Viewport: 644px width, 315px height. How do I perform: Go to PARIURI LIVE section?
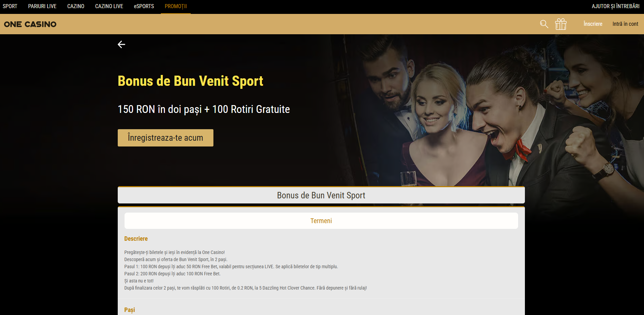(42, 6)
